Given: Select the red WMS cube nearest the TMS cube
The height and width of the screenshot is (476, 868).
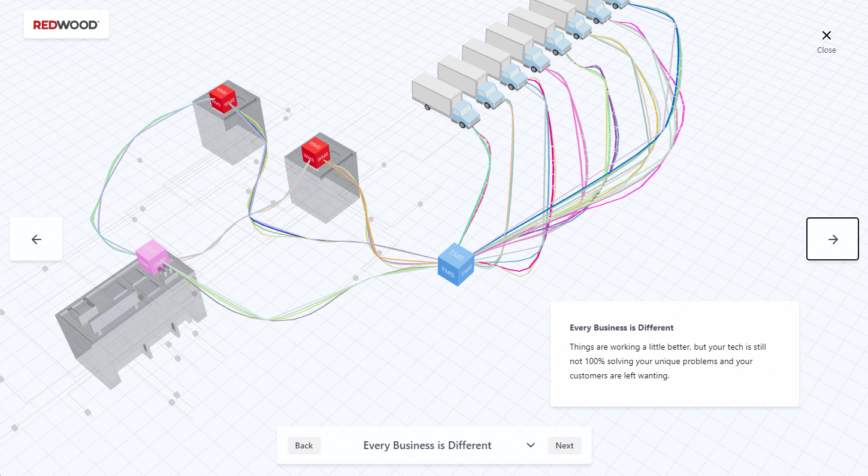Looking at the screenshot, I should coord(316,152).
